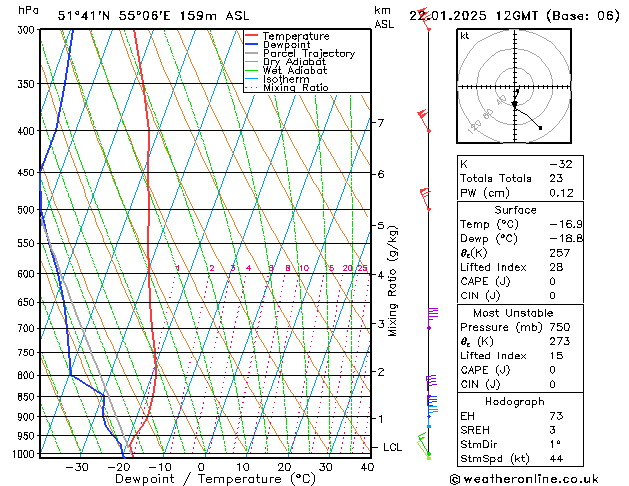
Task: Click the K index value -32
Action: 561,164
